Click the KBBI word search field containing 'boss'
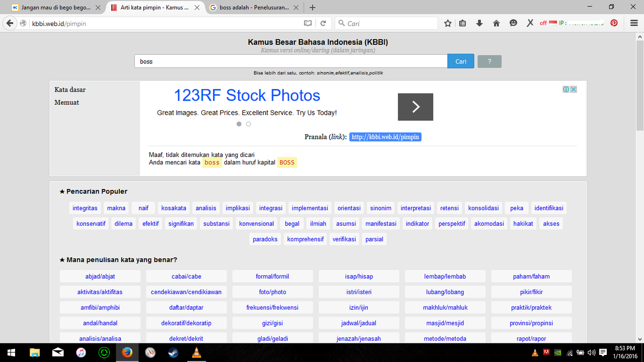This screenshot has width=644, height=362. 291,61
